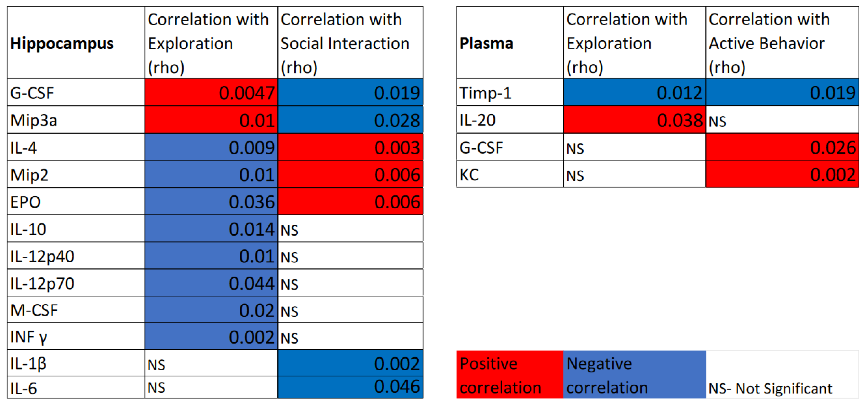Click the red 0.038 cell for IL-20
The width and height of the screenshot is (868, 407).
click(634, 120)
